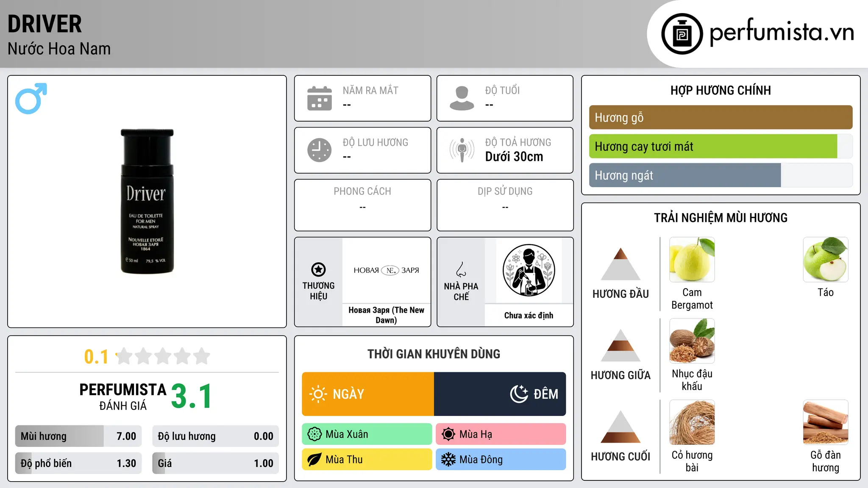Click the DRIVER title heading

45,24
